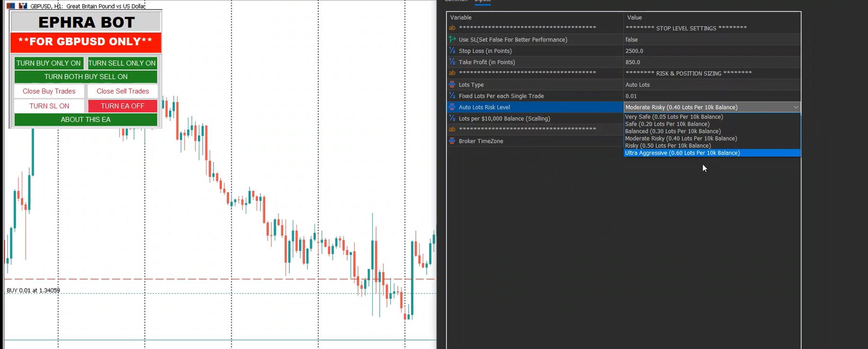868x349 pixels.
Task: Click the boolean icon beside Use SL row
Action: click(x=452, y=40)
